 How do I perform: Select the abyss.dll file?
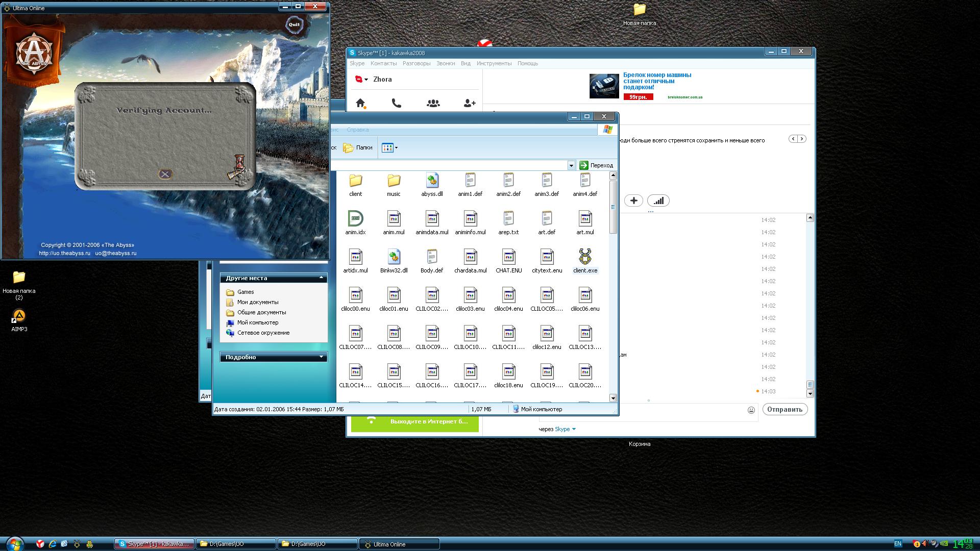click(432, 185)
